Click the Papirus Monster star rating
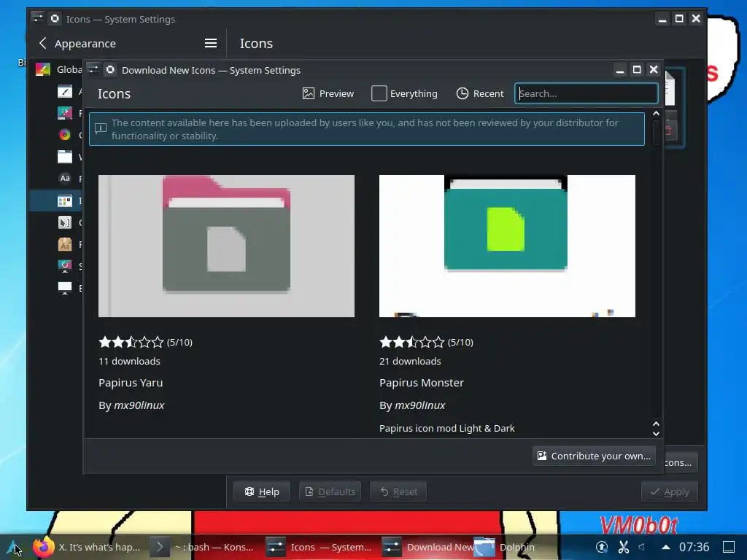 411,342
